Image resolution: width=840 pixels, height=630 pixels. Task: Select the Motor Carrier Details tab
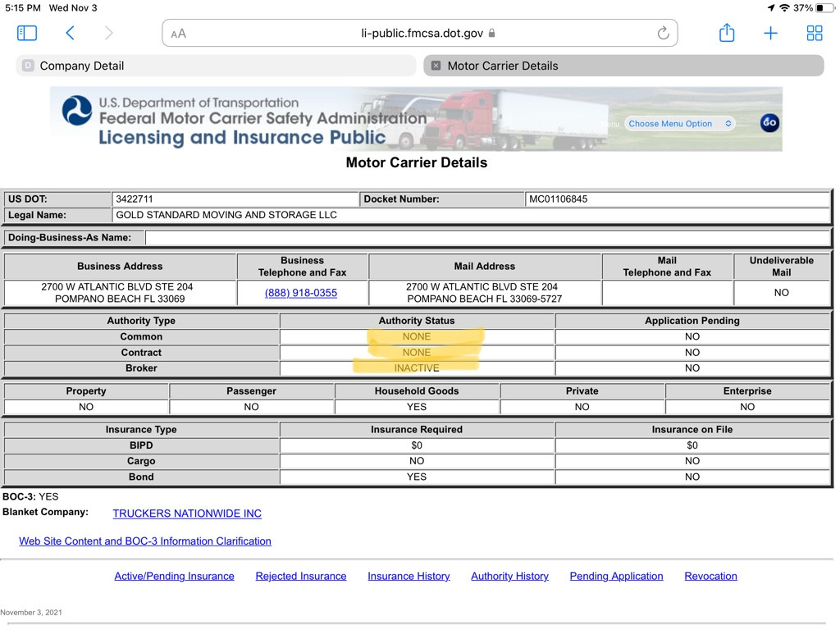pyautogui.click(x=623, y=66)
